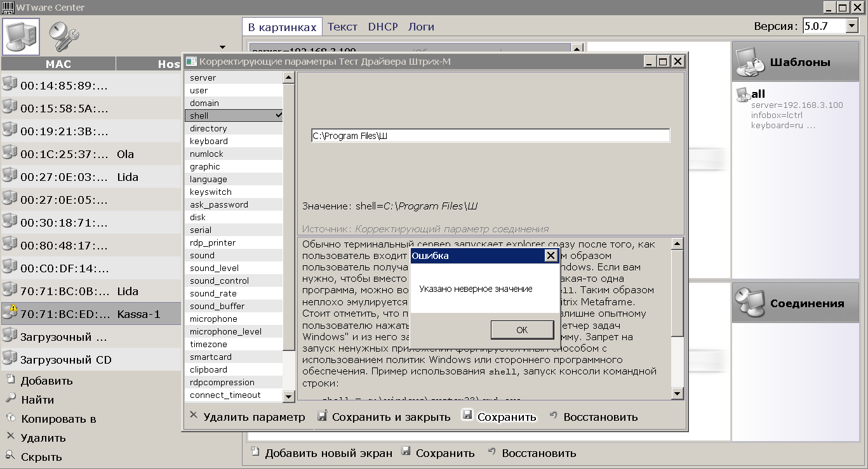This screenshot has height=469, width=868.
Task: Click Найти in the left sidebar
Action: [x=37, y=400]
